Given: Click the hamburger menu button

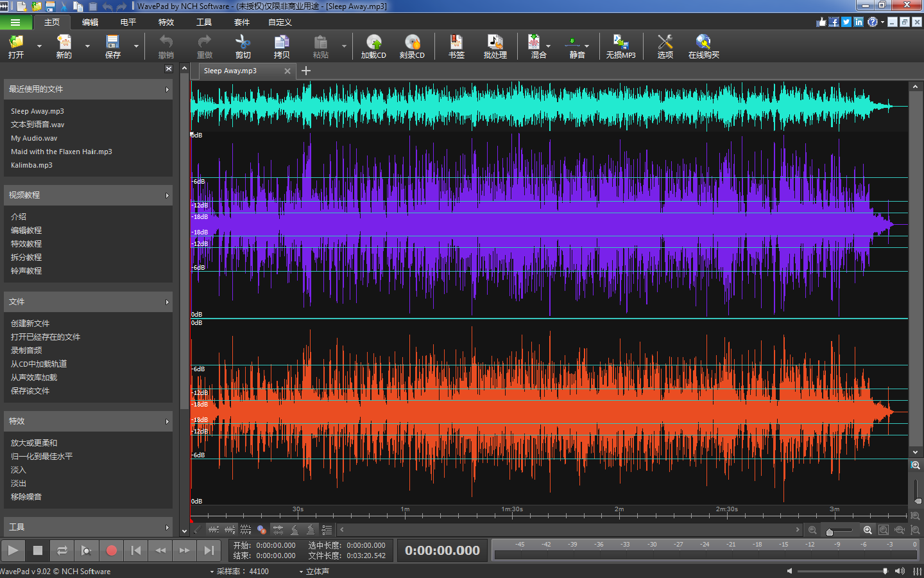Looking at the screenshot, I should 15,22.
